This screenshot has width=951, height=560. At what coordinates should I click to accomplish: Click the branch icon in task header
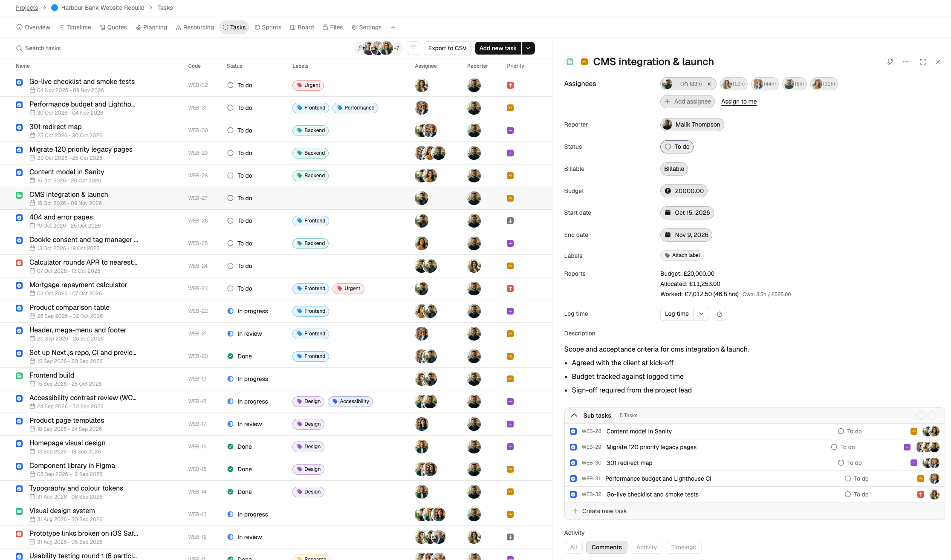pos(890,62)
